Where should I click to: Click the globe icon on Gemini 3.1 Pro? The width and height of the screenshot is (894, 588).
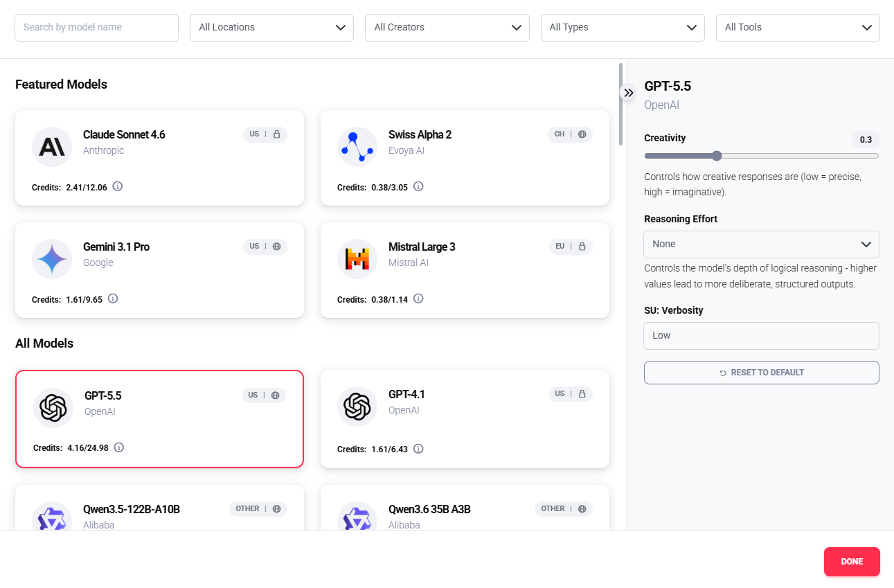point(276,247)
